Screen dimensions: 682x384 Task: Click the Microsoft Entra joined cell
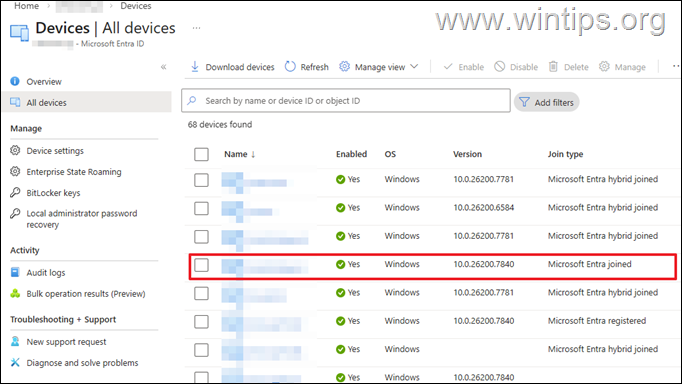click(x=589, y=264)
